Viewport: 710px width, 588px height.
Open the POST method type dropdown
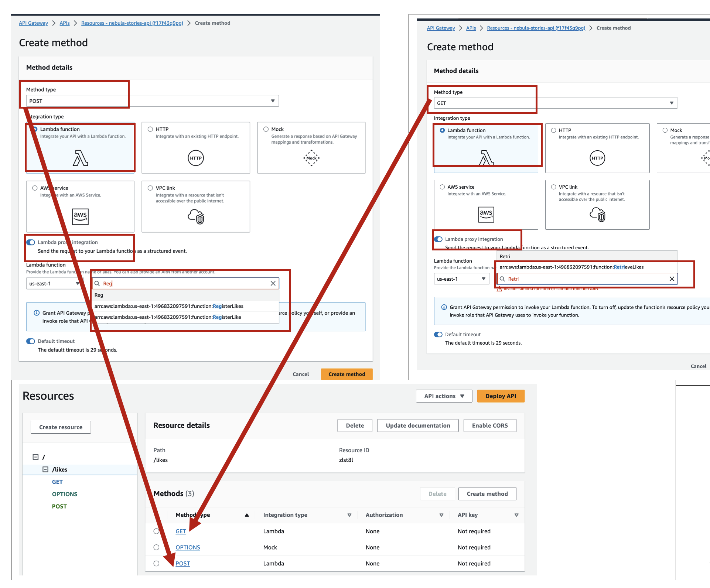[x=152, y=101]
